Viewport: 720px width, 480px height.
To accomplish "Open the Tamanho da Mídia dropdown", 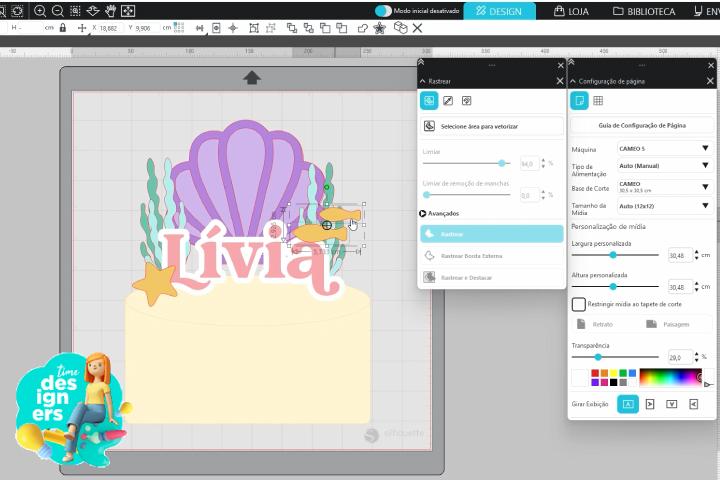I will (x=663, y=205).
